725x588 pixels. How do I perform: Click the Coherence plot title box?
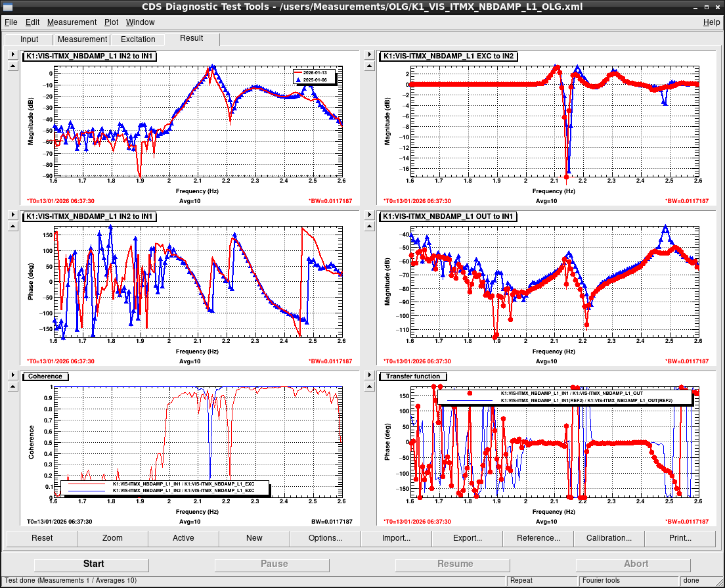click(x=45, y=376)
